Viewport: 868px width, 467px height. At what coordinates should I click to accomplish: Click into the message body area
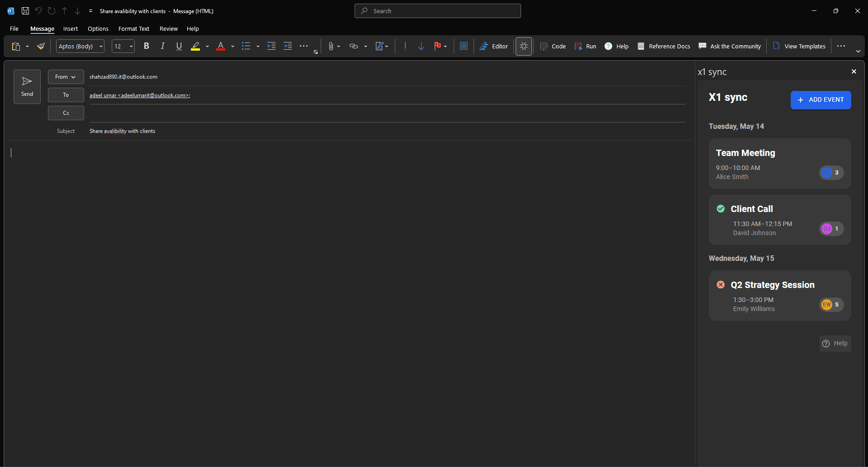[348, 303]
